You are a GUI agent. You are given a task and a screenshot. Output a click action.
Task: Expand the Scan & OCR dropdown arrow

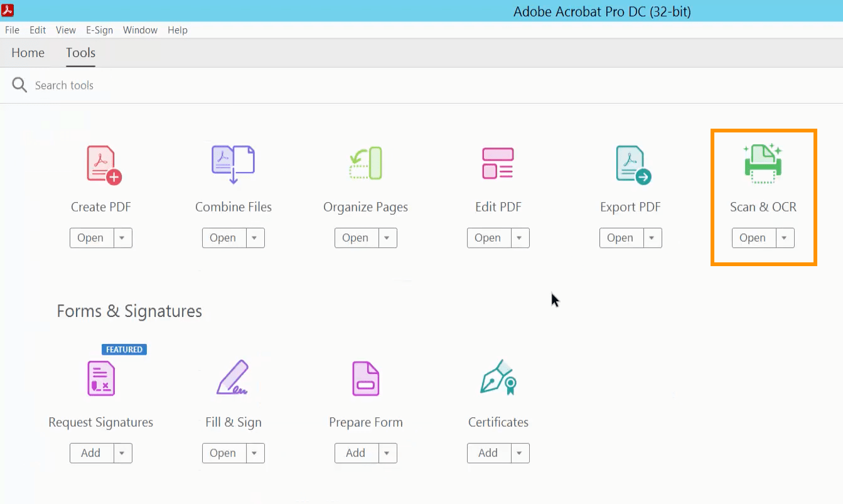coord(785,238)
